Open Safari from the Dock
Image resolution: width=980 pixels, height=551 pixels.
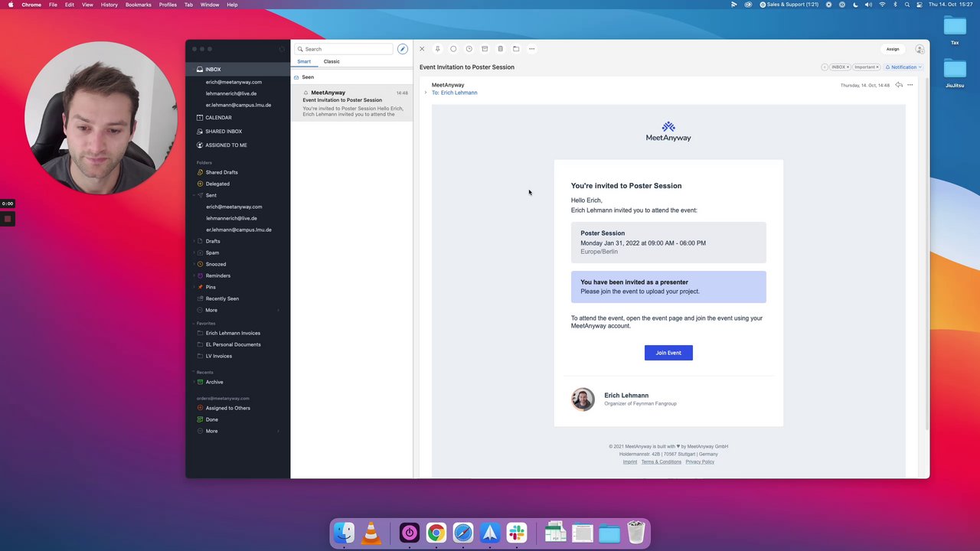click(463, 533)
